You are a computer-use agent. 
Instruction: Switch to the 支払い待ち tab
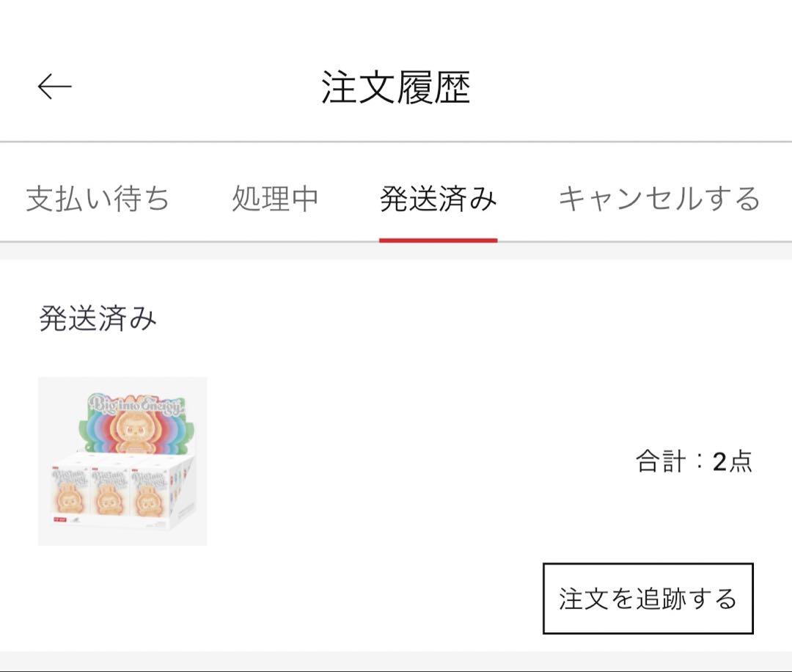[98, 199]
